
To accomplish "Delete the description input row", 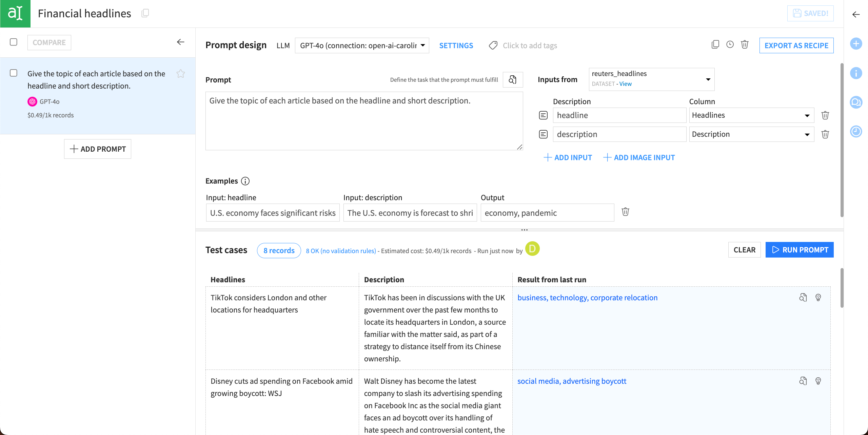I will click(x=825, y=134).
